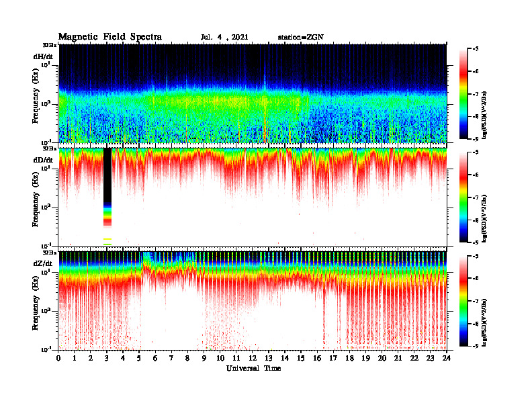Select the date text "Jul. 4, 2021"
Screen dimensions: 532x411
click(x=224, y=38)
